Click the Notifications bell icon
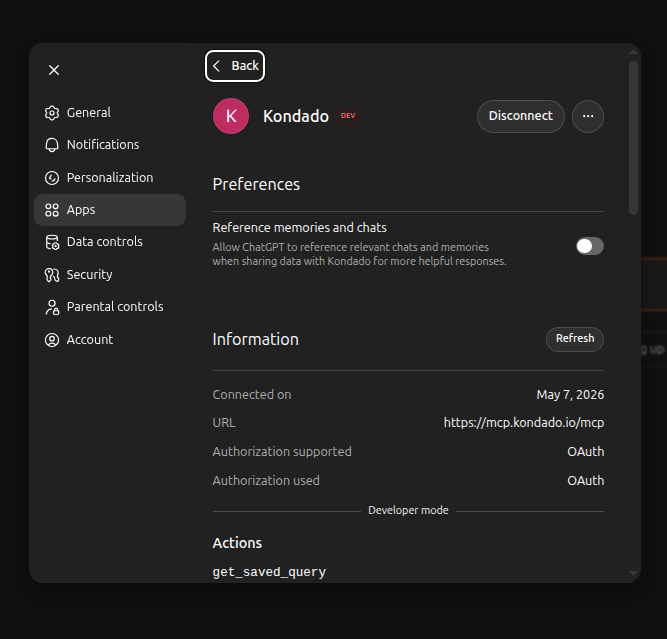Screen dimensions: 667x639 click(x=52, y=145)
